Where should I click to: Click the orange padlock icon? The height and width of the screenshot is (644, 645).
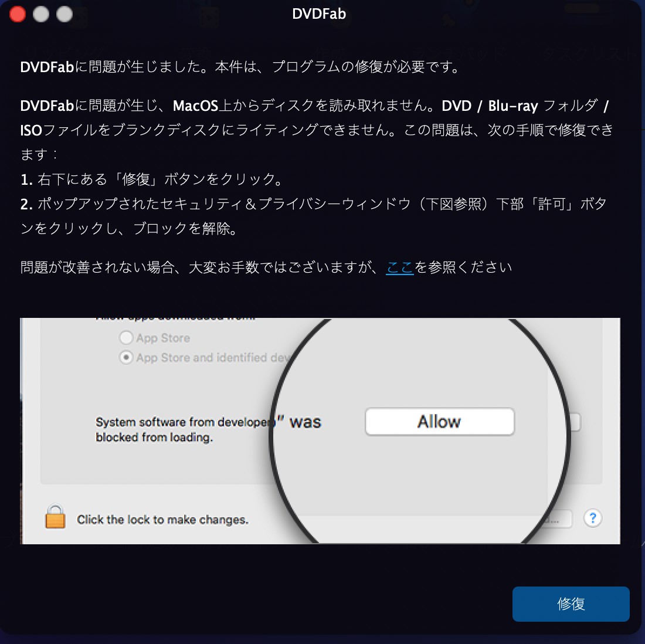(x=55, y=517)
